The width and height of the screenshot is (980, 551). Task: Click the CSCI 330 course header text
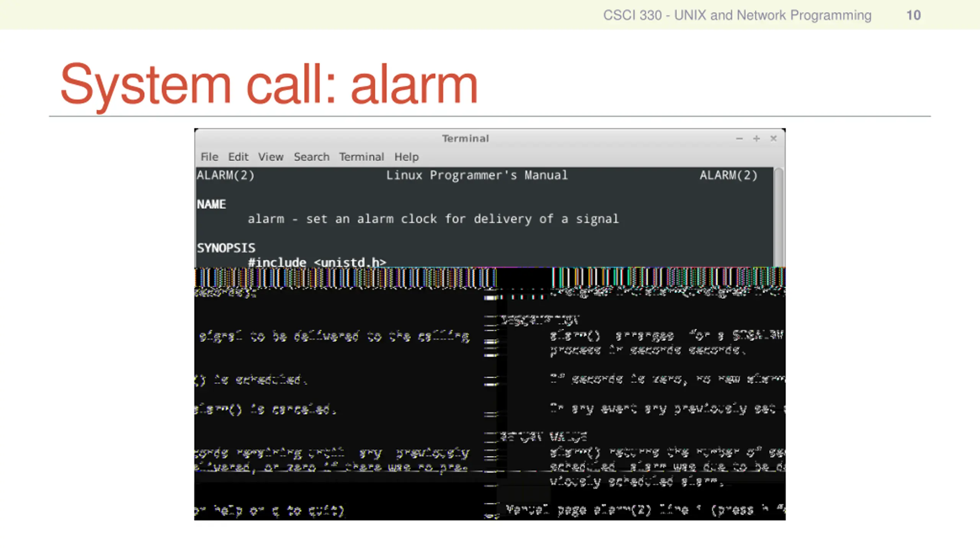click(x=737, y=15)
